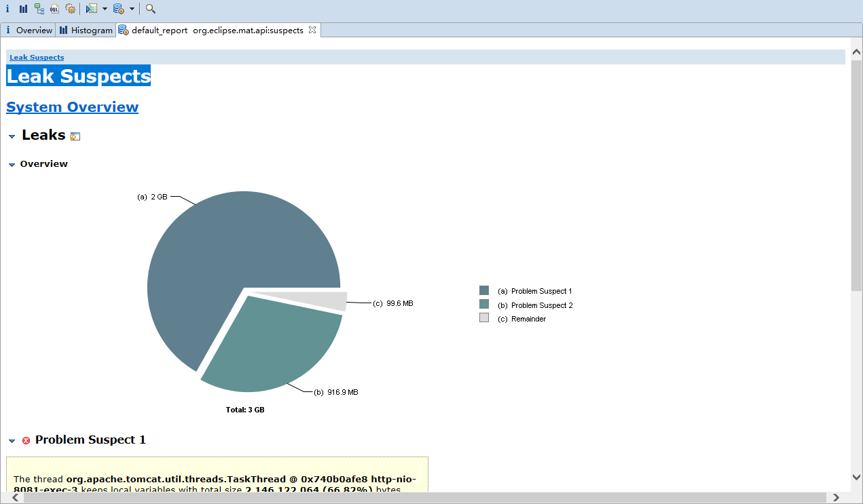Click the 'Total: 3 GB' text
The height and width of the screenshot is (504, 863).
click(245, 410)
